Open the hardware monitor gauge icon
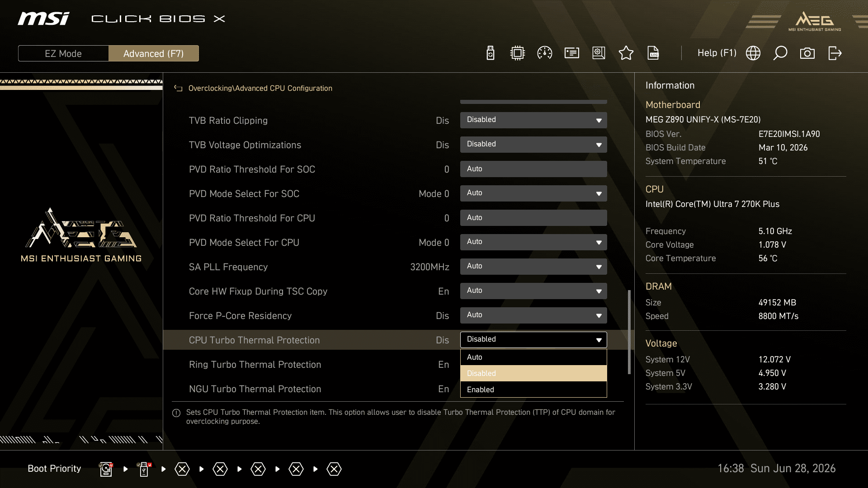 coord(545,53)
